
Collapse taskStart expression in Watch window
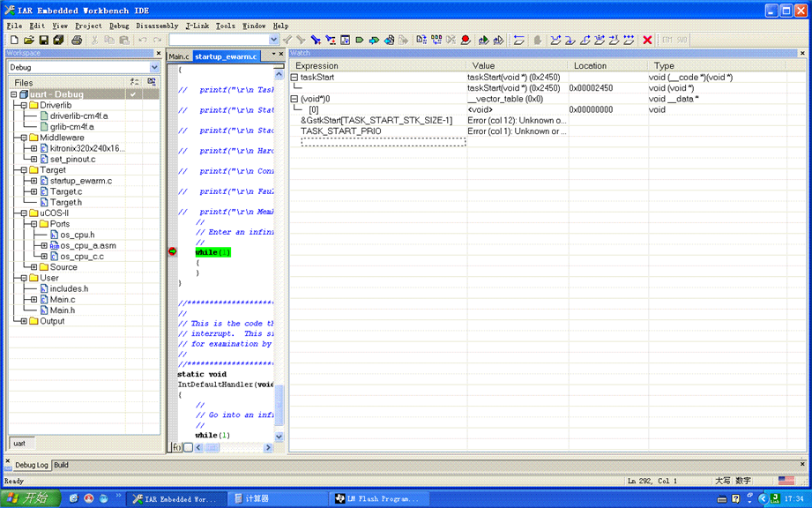[x=294, y=77]
